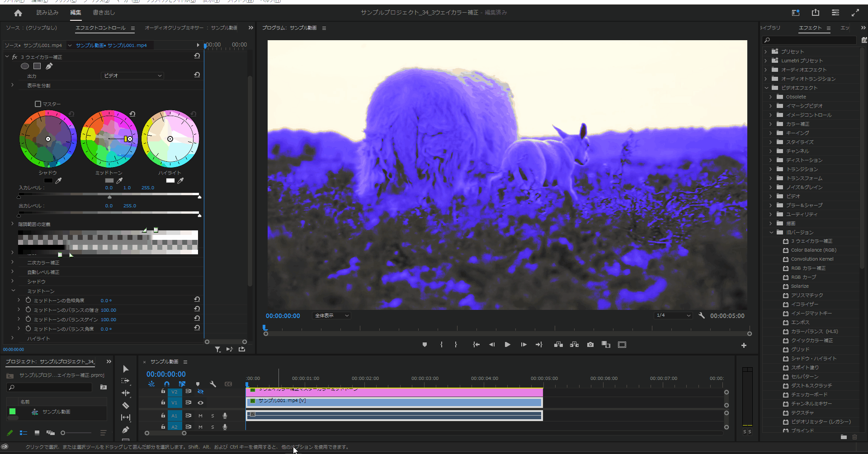This screenshot has height=454, width=868.
Task: Pick shadow color with シャドウ eyedropper
Action: tap(58, 181)
